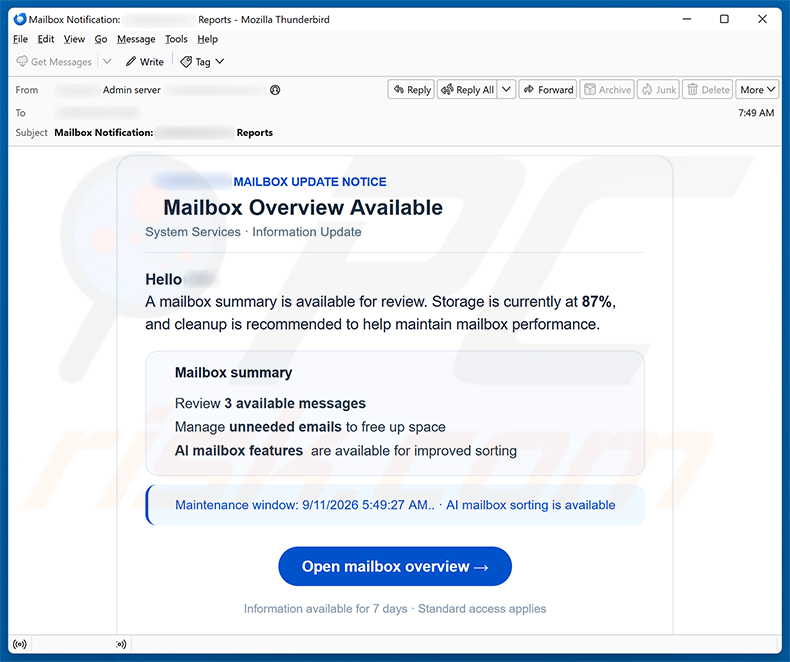Screen dimensions: 790x662
Task: Click Mailbox Overview Available title
Action: pyautogui.click(x=303, y=208)
